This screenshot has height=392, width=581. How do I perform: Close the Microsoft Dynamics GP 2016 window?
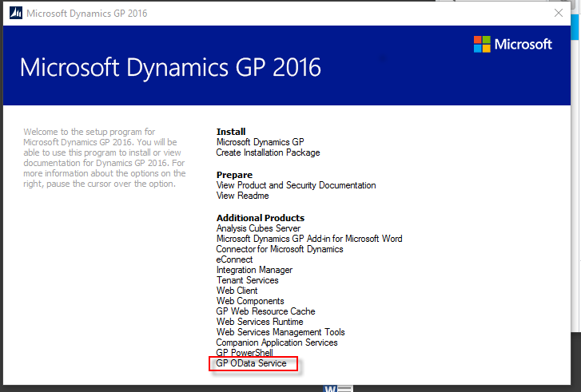(559, 14)
